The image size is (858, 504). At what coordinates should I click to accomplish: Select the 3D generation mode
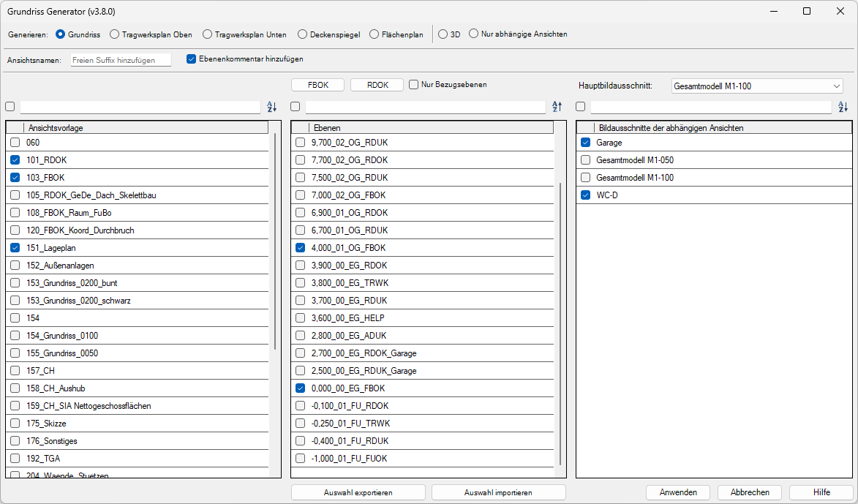pyautogui.click(x=442, y=34)
